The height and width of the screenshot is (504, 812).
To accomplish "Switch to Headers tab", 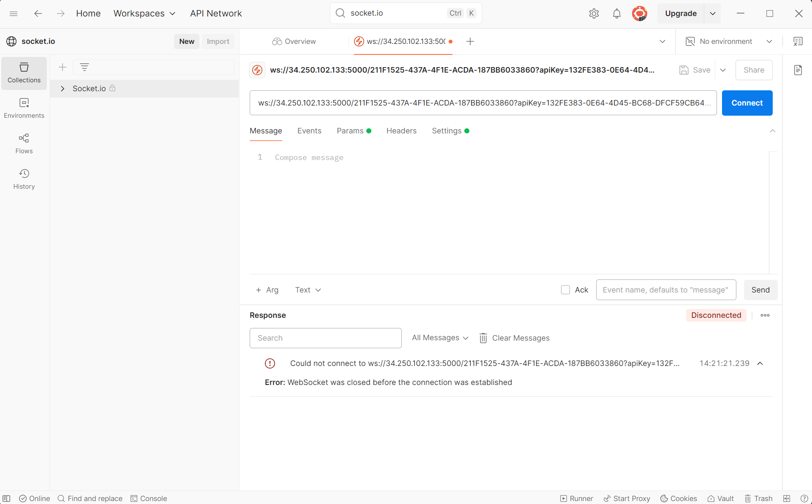I will [x=401, y=131].
